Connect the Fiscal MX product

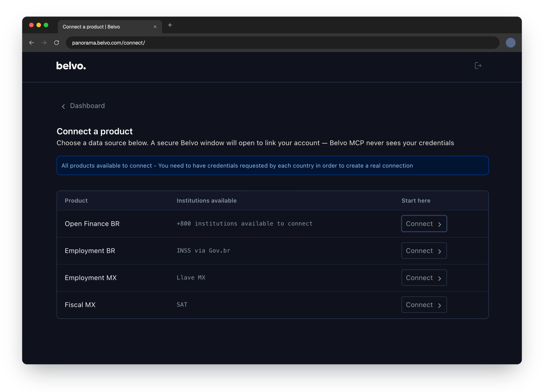tap(424, 305)
